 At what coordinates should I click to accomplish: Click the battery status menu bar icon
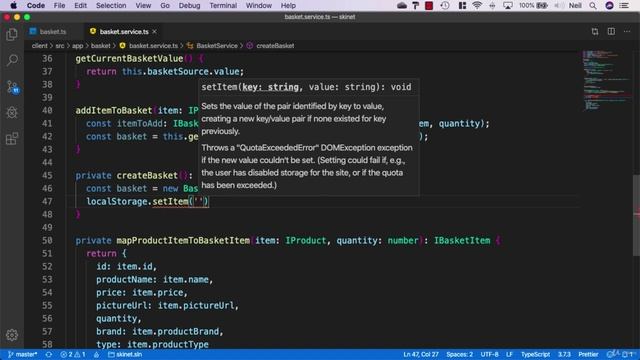tap(533, 5)
